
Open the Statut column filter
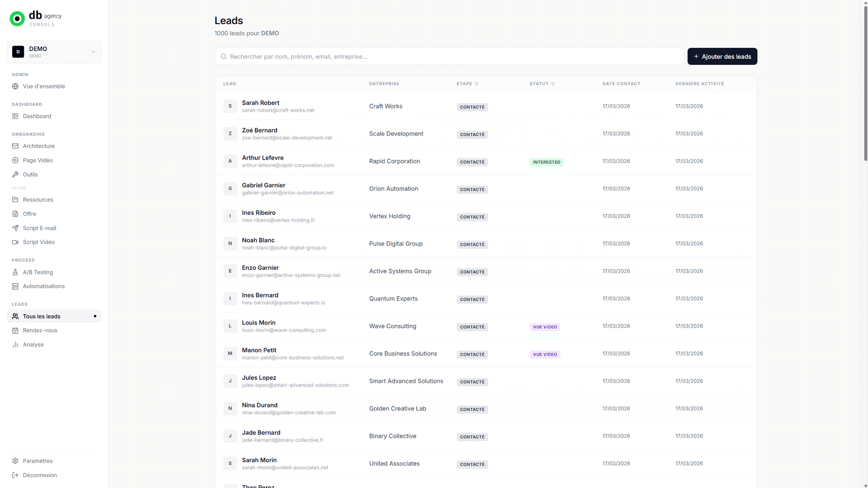553,84
